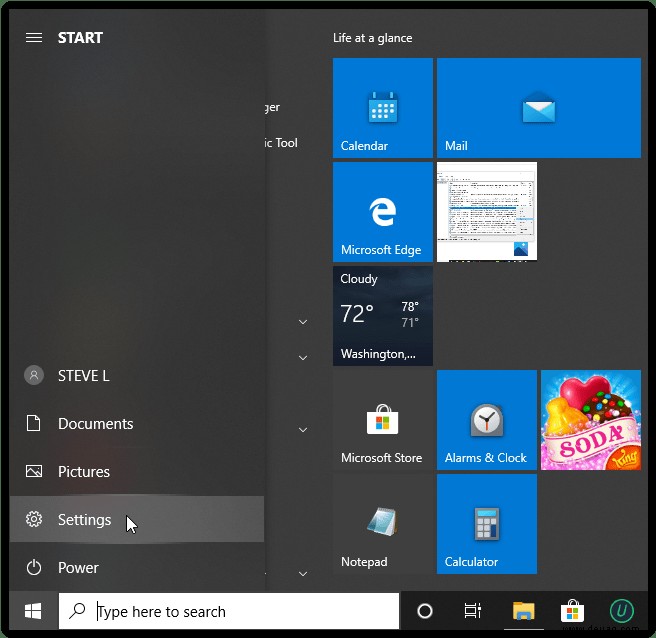Open the Photos screenshot thumbnail tile

pyautogui.click(x=487, y=212)
